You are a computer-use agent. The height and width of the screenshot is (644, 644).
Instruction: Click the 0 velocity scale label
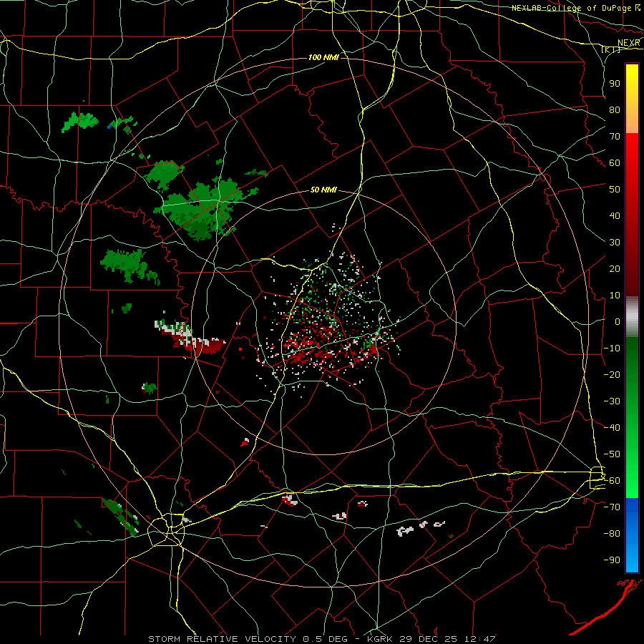tap(618, 321)
